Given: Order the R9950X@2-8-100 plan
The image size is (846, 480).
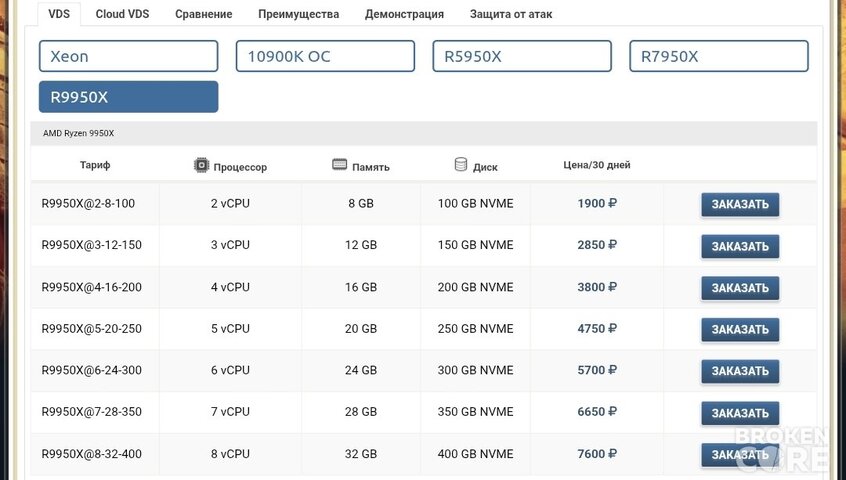Looking at the screenshot, I should 740,204.
